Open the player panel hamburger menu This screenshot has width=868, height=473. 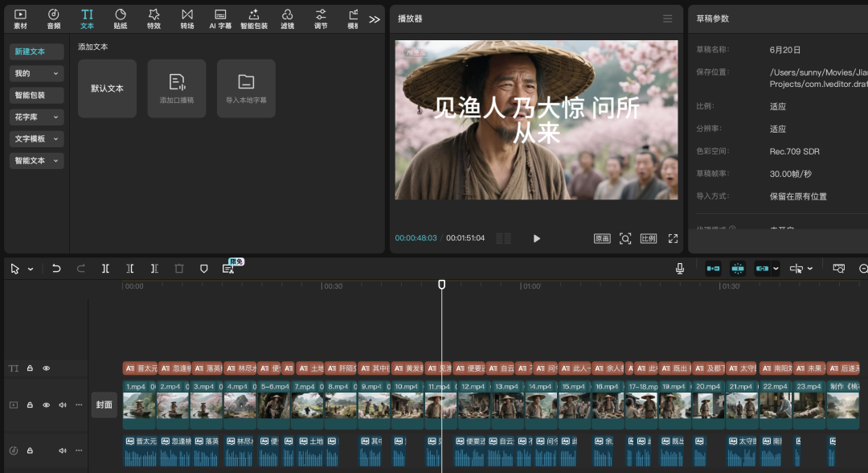(668, 19)
